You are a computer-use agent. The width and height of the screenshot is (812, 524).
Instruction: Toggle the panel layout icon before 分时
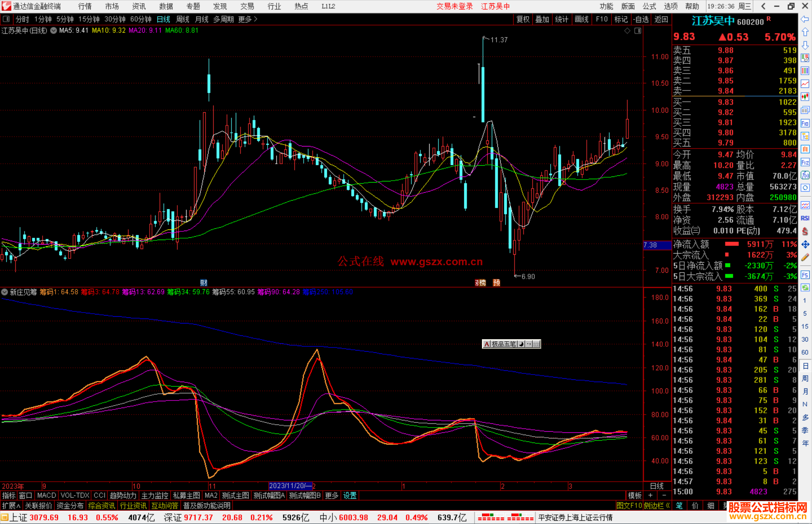[6, 19]
